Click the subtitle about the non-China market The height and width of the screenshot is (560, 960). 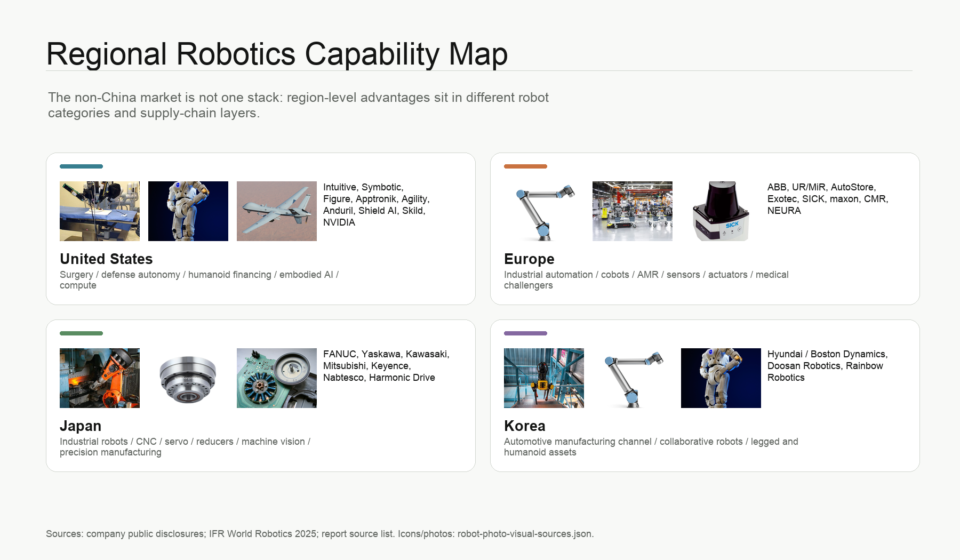[298, 105]
